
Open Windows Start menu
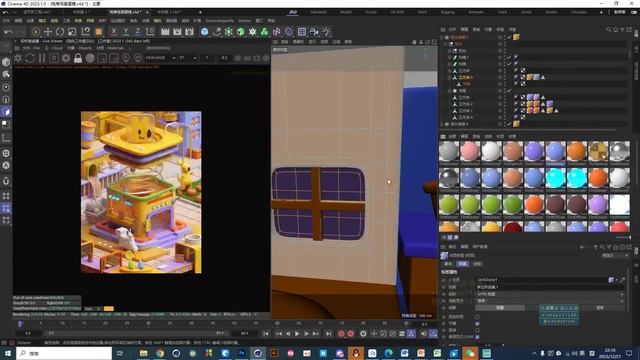pos(8,353)
